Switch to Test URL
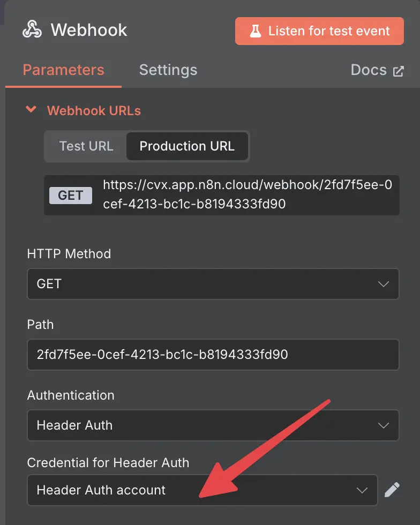420x525 pixels. tap(86, 146)
